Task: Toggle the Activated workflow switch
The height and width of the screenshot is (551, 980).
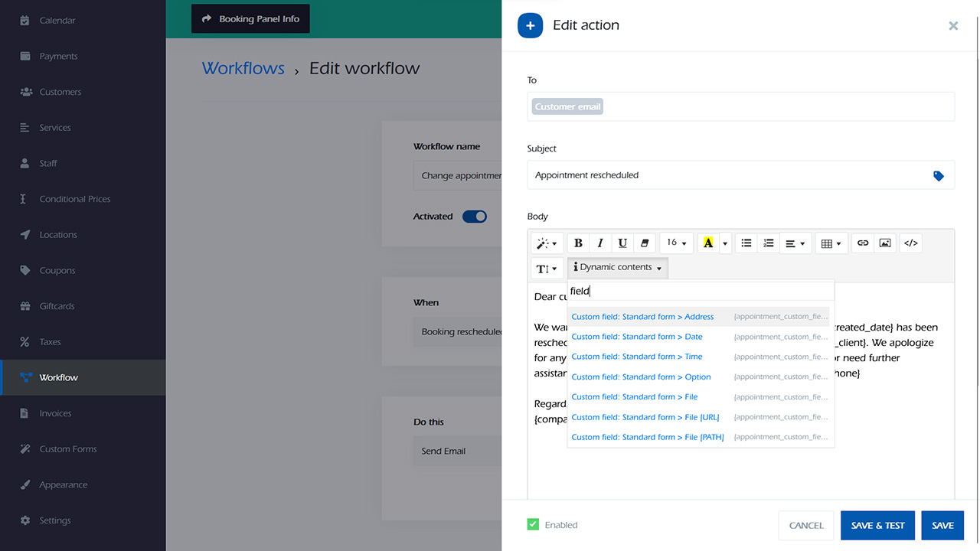Action: tap(475, 217)
